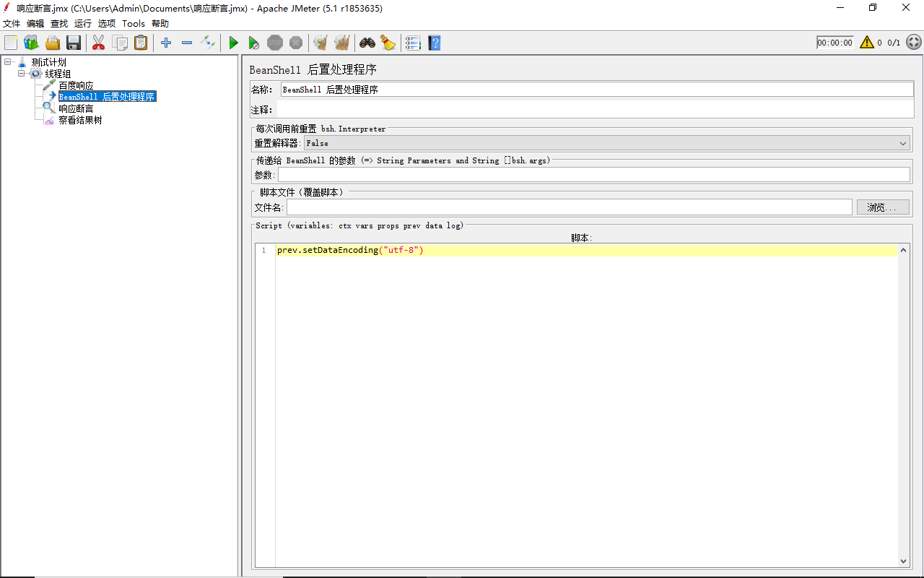Open the 查找 menu
This screenshot has width=924, height=578.
click(x=59, y=24)
